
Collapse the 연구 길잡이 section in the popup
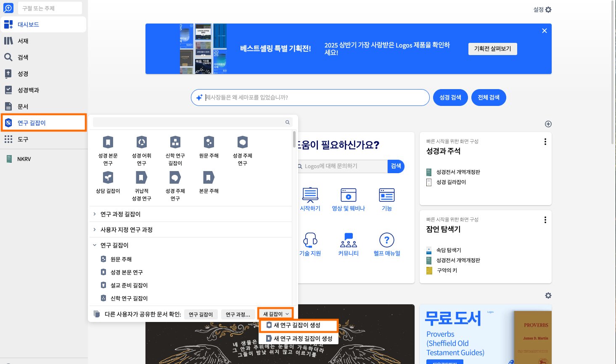coord(191,245)
